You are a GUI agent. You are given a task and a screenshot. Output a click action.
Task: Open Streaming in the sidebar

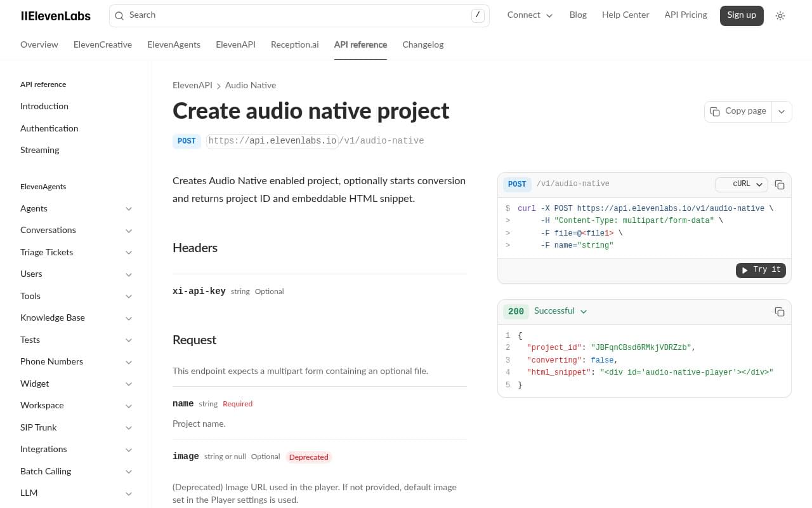point(40,150)
